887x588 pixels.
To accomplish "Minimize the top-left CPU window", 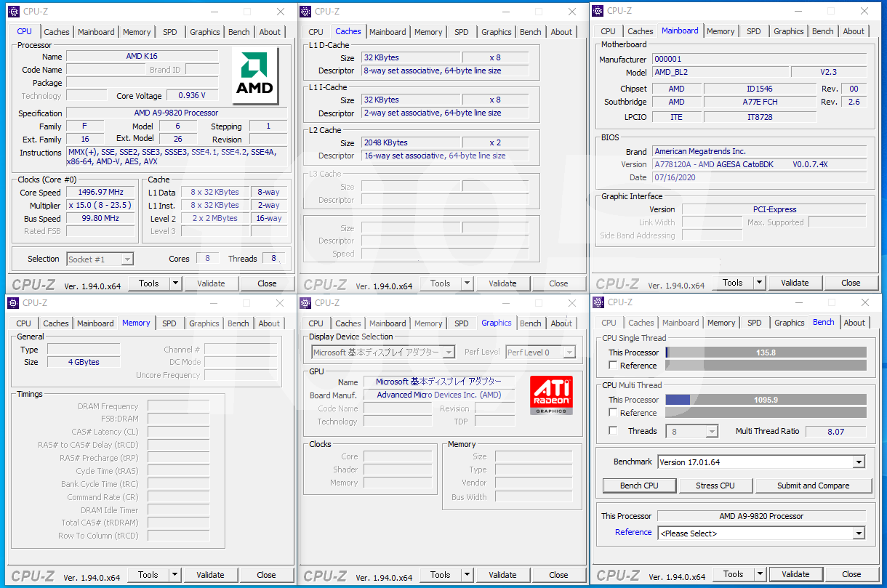I will (x=214, y=12).
